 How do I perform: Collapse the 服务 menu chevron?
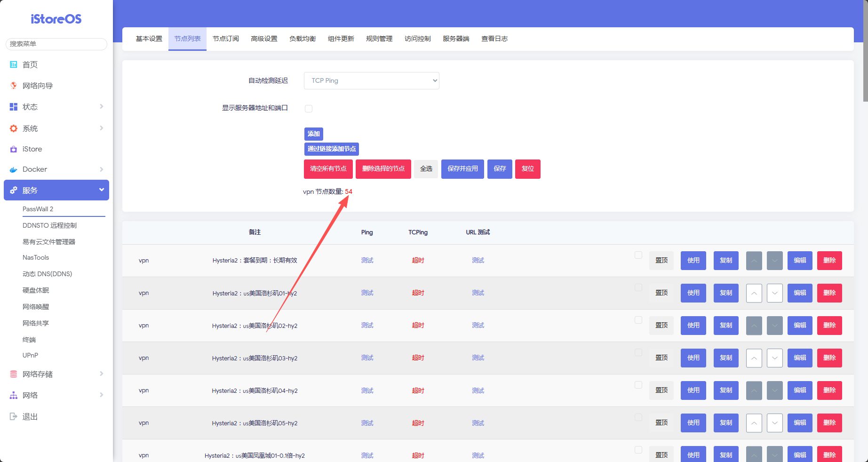pyautogui.click(x=101, y=190)
